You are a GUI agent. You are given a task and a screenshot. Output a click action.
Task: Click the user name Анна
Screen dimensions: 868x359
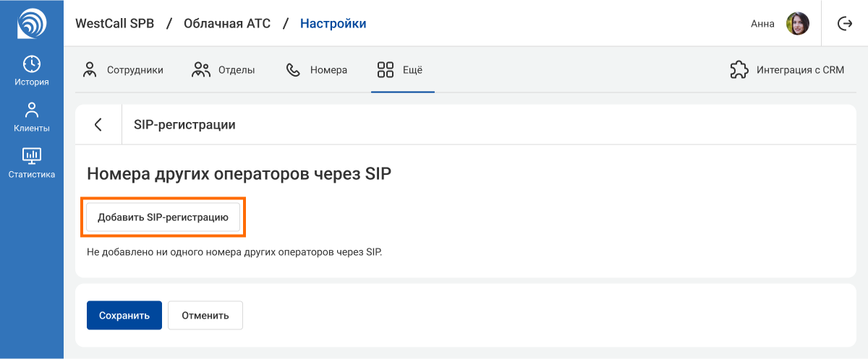click(762, 24)
